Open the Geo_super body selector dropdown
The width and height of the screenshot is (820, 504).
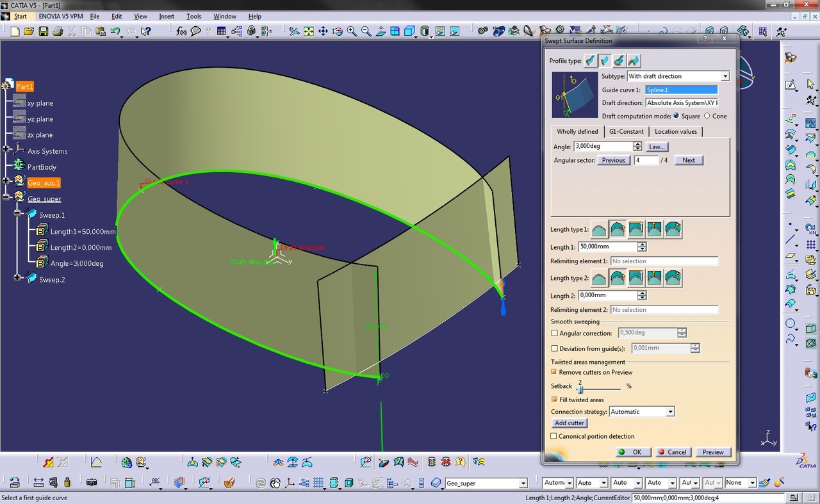pyautogui.click(x=523, y=484)
